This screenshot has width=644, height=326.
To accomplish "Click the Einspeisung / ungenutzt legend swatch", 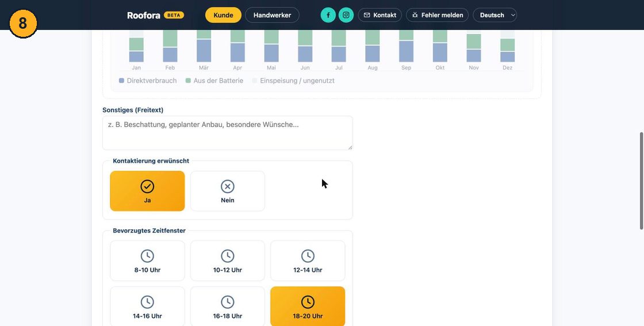I will tap(255, 80).
